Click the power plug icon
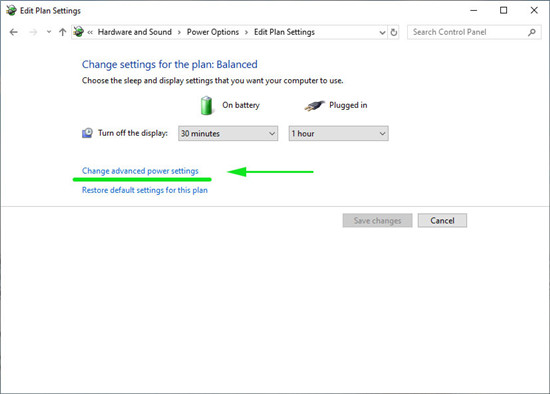 click(314, 106)
